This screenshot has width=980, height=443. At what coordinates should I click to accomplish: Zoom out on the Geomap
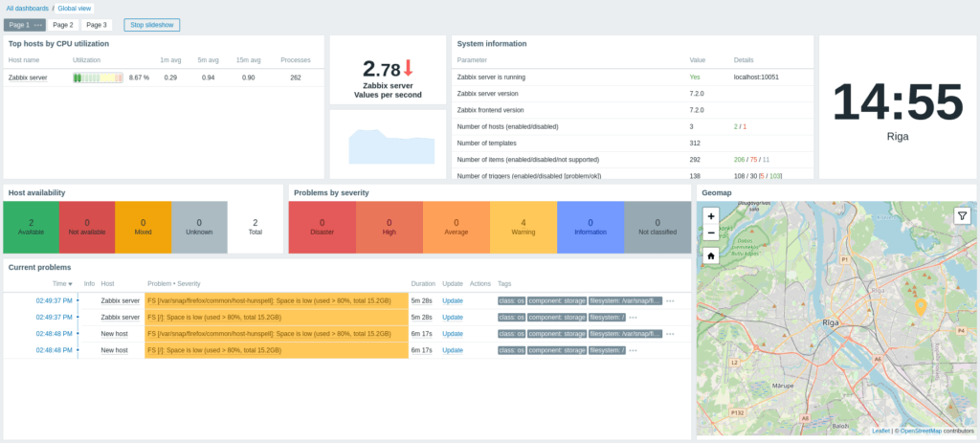(x=711, y=233)
